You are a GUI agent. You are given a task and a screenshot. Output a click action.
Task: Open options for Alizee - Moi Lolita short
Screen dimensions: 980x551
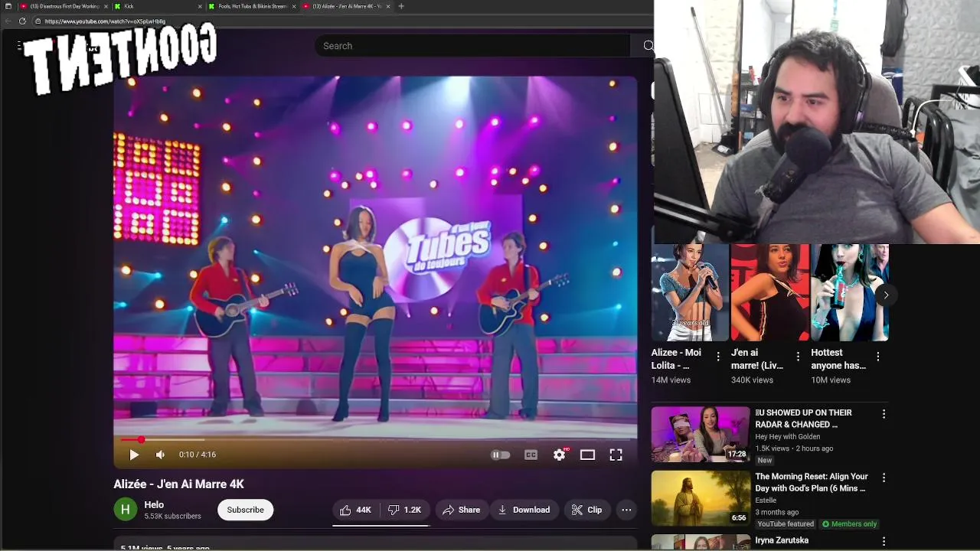(718, 357)
